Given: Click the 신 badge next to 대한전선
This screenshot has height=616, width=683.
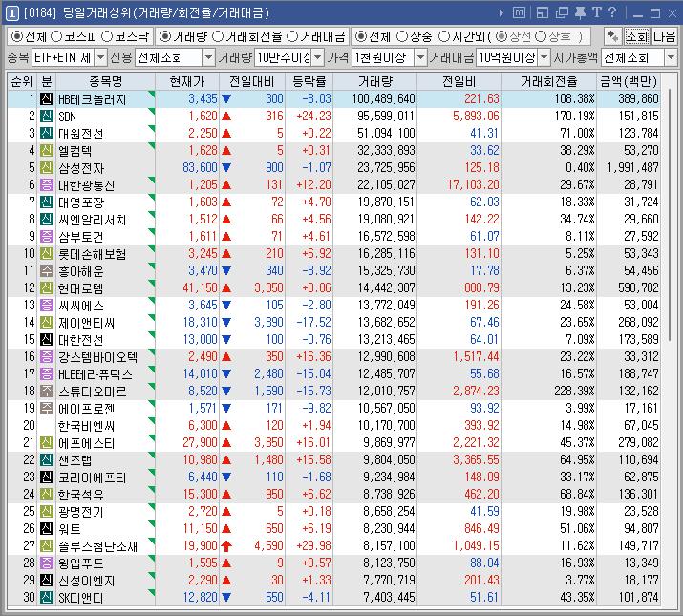Looking at the screenshot, I should coord(47,339).
